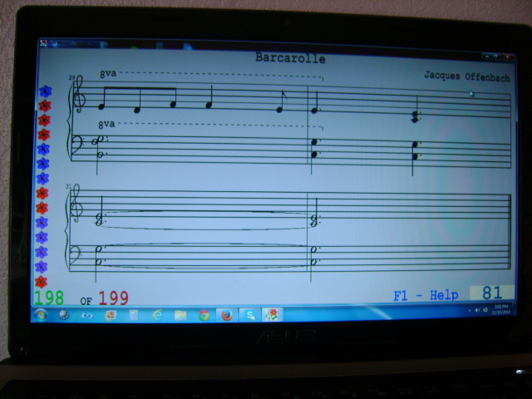
Task: Click the red 199 total count
Action: click(114, 298)
